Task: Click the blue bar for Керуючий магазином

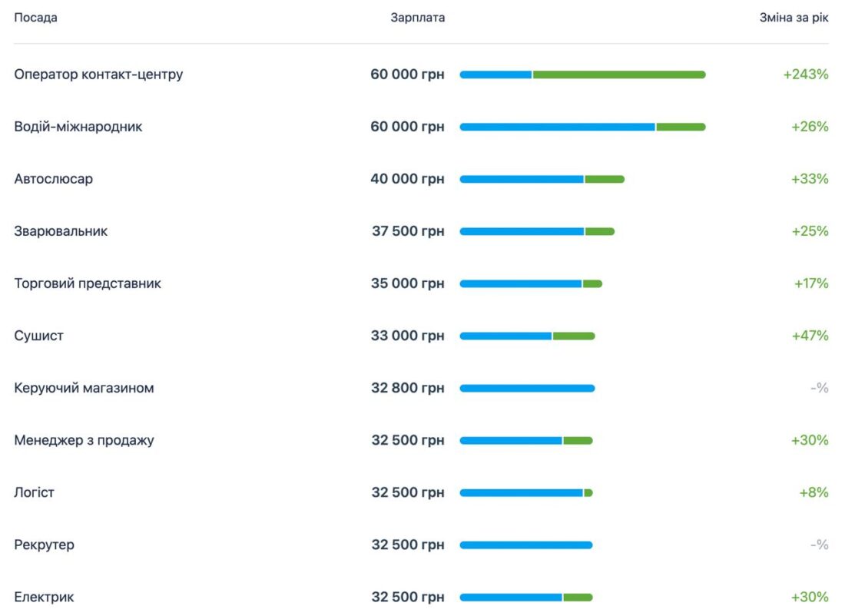Action: [x=527, y=388]
